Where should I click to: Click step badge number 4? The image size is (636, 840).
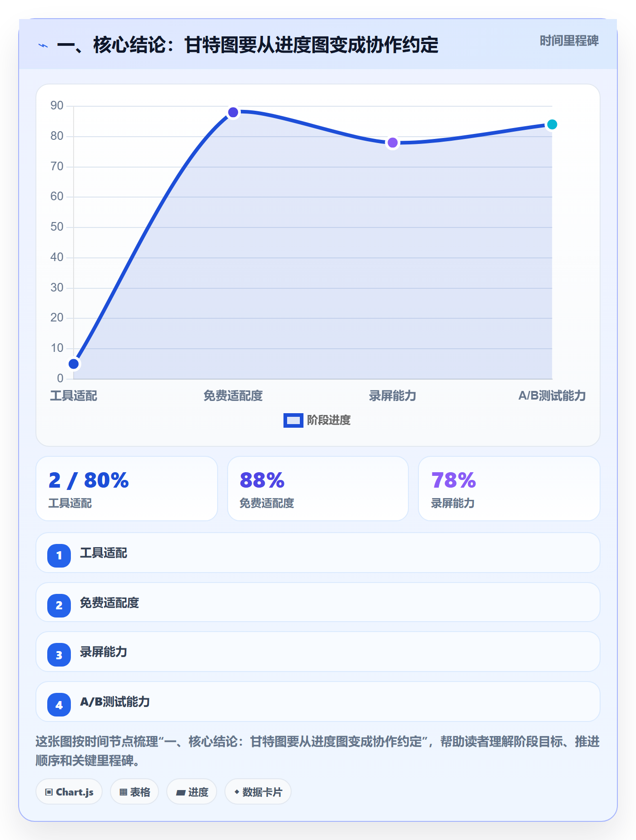(59, 705)
